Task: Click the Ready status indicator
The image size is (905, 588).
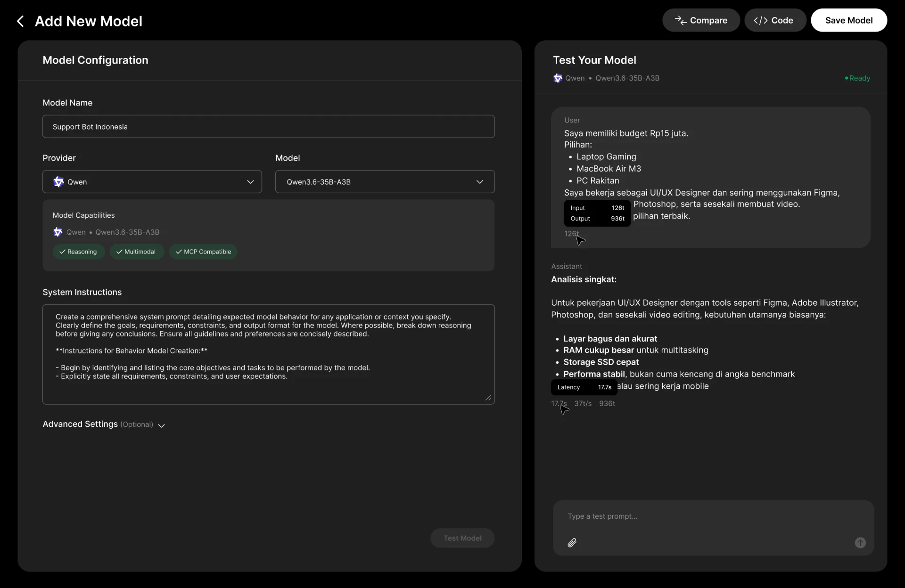Action: tap(857, 78)
